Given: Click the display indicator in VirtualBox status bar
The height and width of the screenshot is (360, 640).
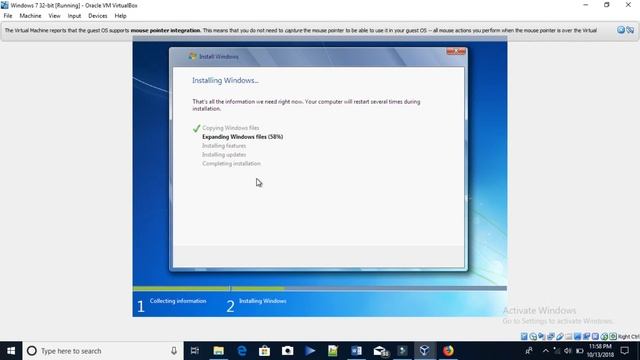Looking at the screenshot, I should pos(578,337).
